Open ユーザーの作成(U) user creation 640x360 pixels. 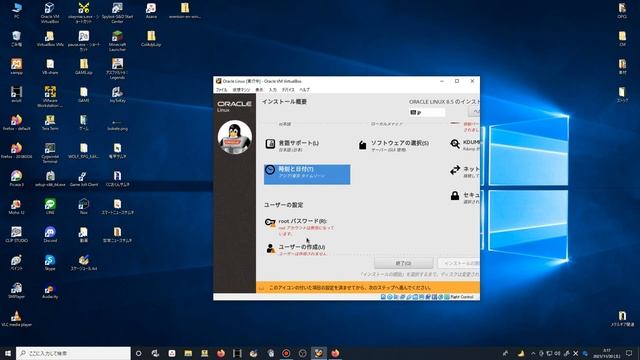click(x=296, y=249)
